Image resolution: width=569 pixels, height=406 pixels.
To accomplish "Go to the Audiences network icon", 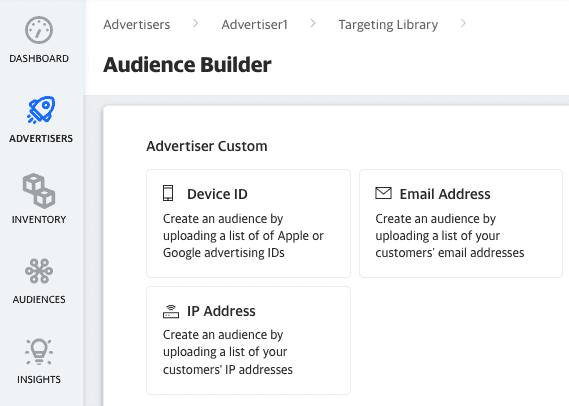I will [x=39, y=271].
